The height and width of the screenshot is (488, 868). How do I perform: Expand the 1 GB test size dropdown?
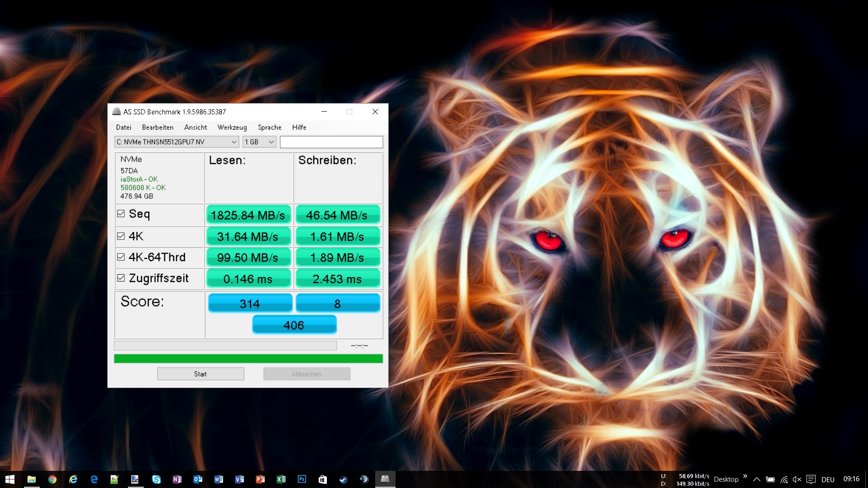259,142
